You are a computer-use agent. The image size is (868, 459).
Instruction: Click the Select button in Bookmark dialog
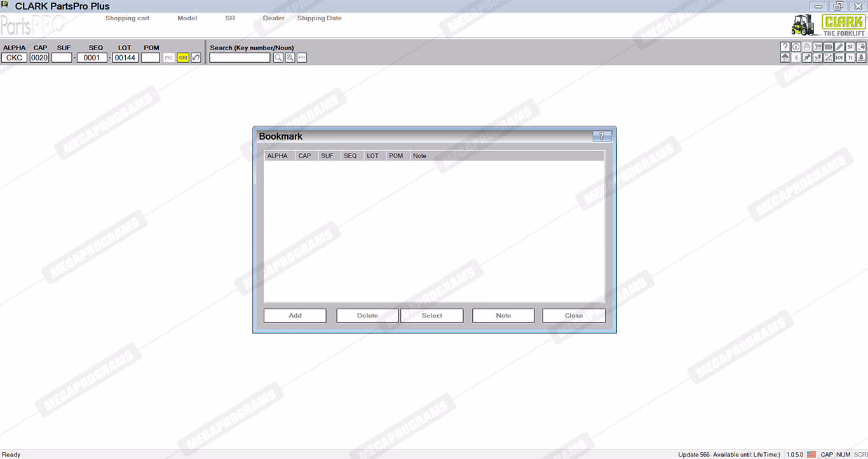click(x=432, y=316)
